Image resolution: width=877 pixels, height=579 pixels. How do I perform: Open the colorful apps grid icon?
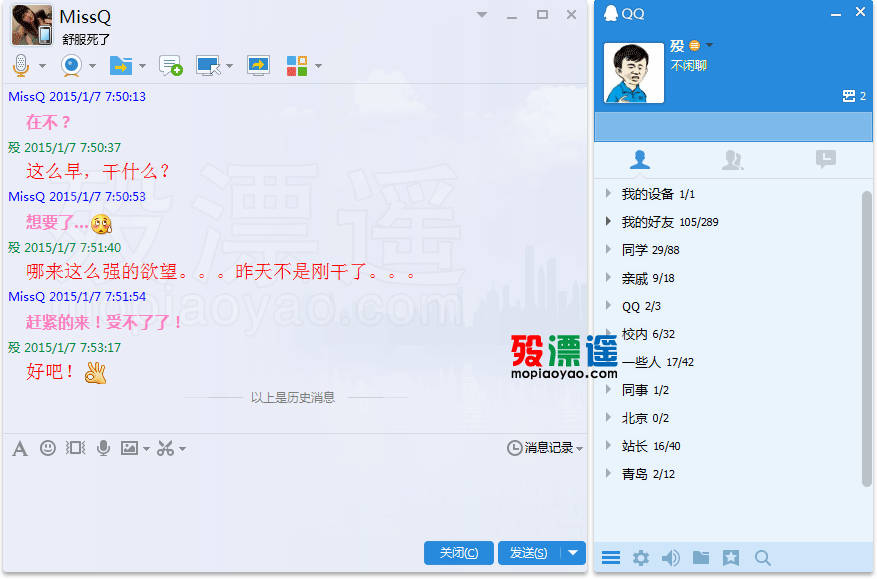(x=297, y=65)
